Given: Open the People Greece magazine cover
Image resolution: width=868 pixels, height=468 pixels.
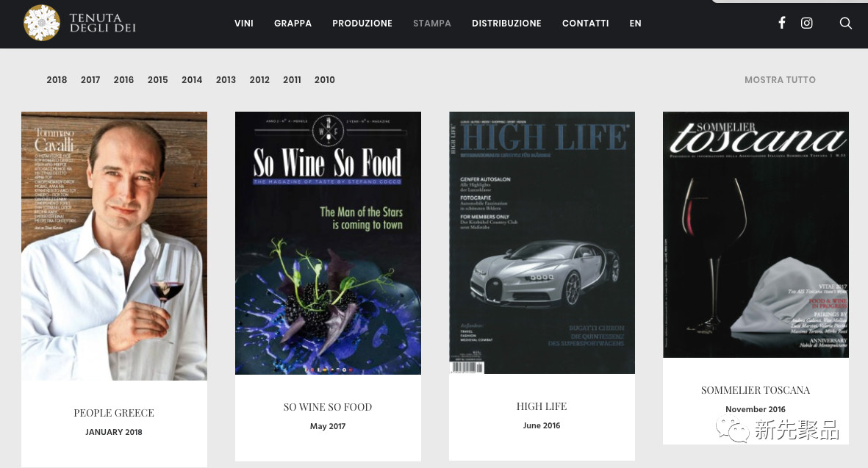Looking at the screenshot, I should [x=114, y=246].
